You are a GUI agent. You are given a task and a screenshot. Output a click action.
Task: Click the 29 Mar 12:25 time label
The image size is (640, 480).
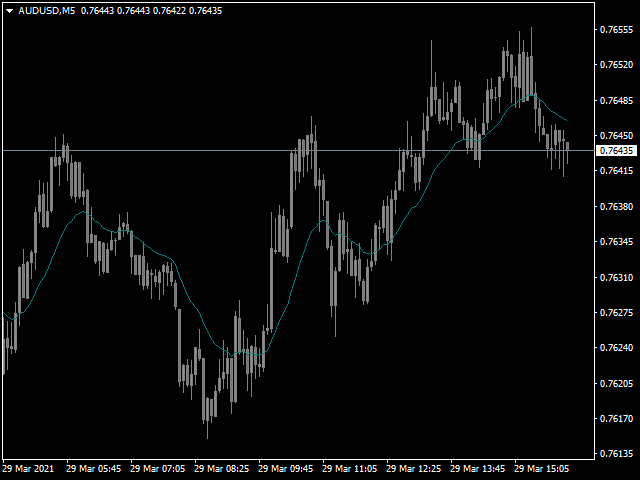(x=413, y=468)
